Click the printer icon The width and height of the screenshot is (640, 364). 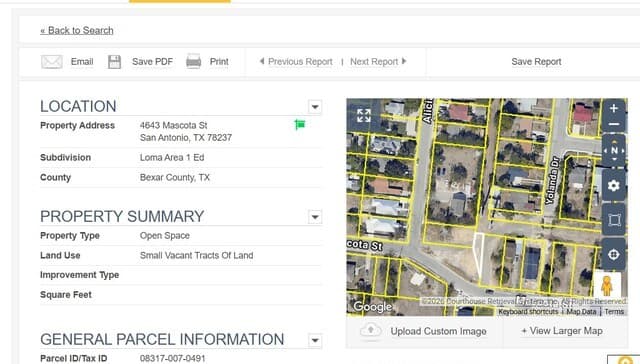coord(193,62)
